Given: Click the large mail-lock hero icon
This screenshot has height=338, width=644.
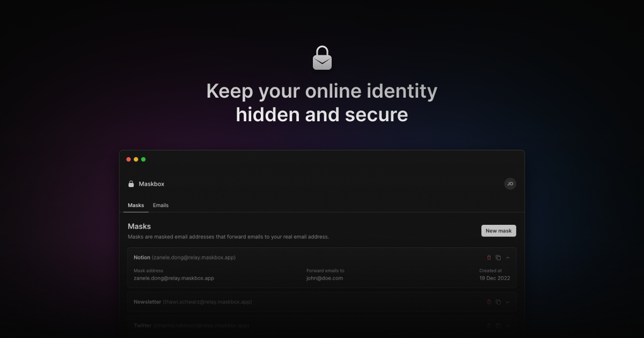Looking at the screenshot, I should (322, 58).
